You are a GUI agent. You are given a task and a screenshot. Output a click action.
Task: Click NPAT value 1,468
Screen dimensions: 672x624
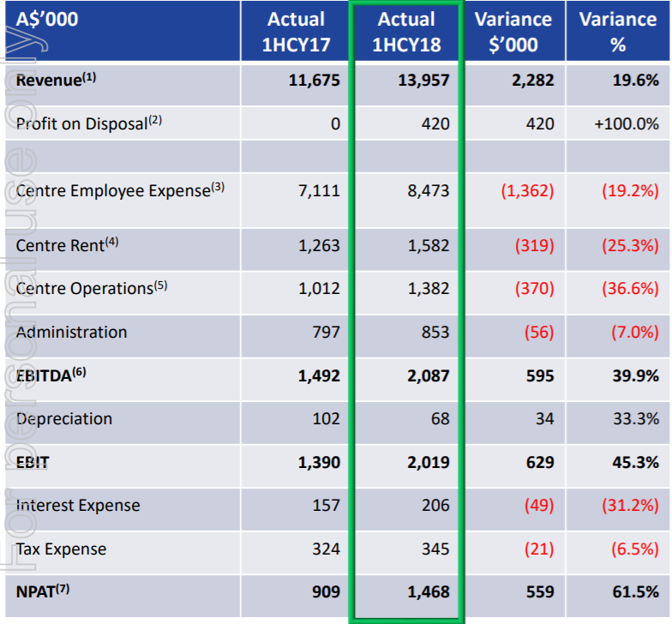[429, 591]
